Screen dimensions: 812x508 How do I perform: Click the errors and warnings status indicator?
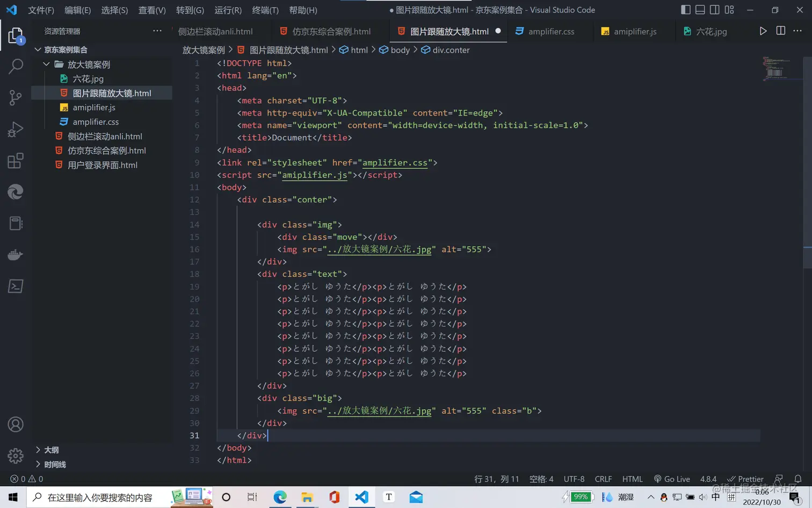[x=27, y=479]
